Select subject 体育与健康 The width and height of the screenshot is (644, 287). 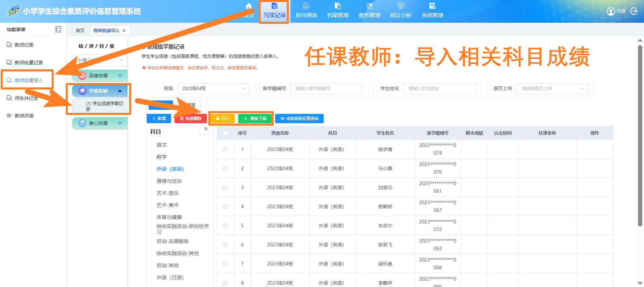click(169, 217)
